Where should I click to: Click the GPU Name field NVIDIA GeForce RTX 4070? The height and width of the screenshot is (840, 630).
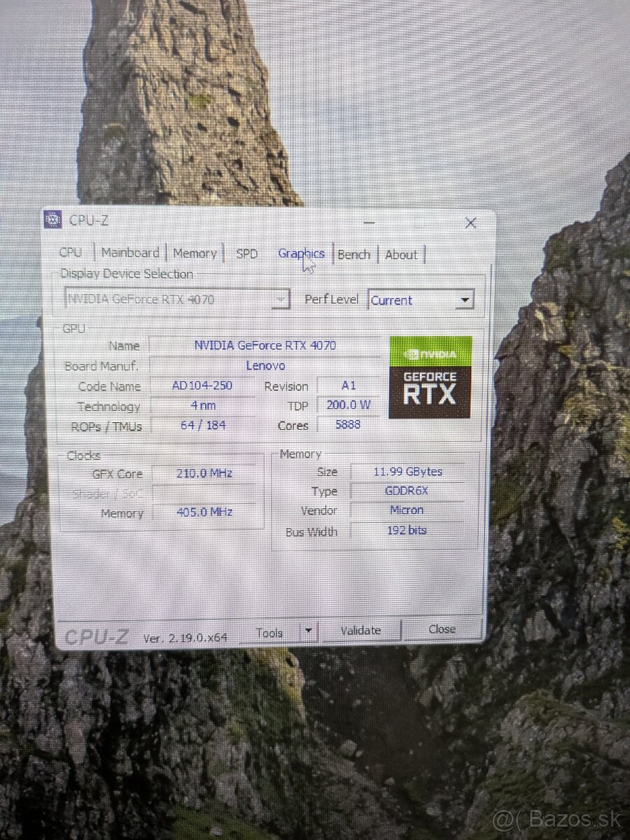click(x=265, y=345)
